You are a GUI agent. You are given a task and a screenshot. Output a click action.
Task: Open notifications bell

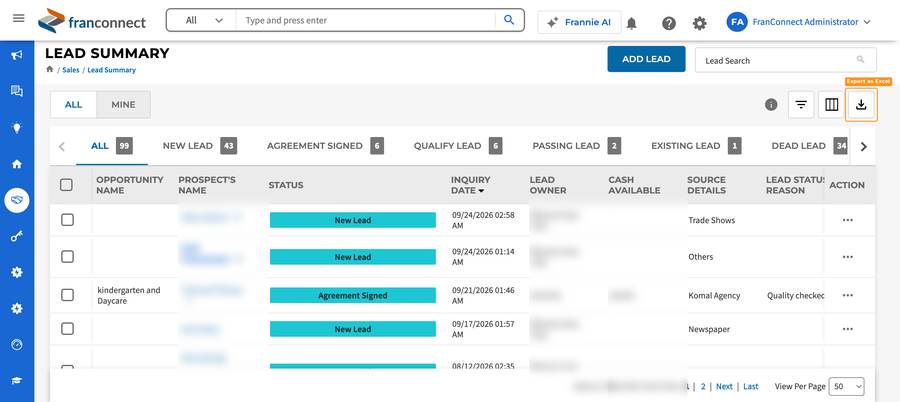[x=631, y=23]
